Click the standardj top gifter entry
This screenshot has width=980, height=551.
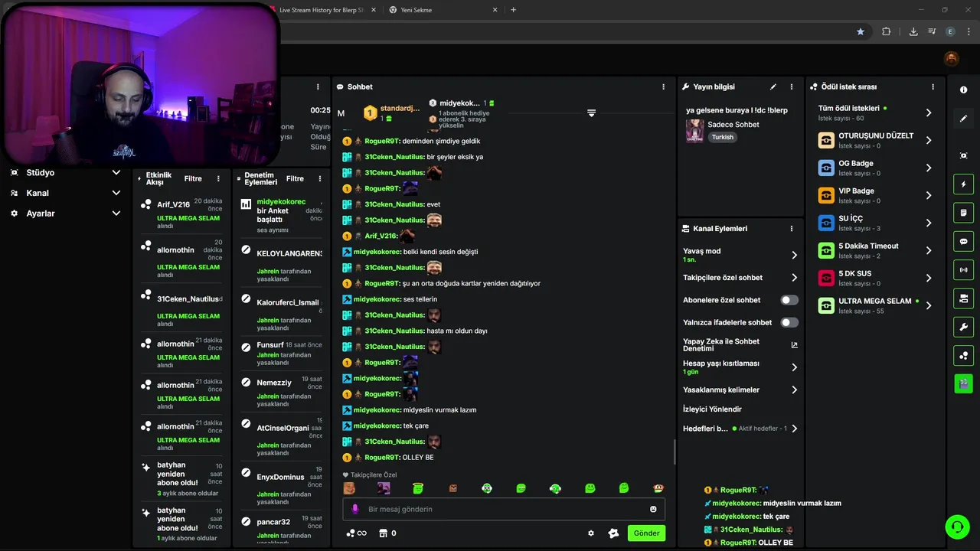[x=392, y=112]
